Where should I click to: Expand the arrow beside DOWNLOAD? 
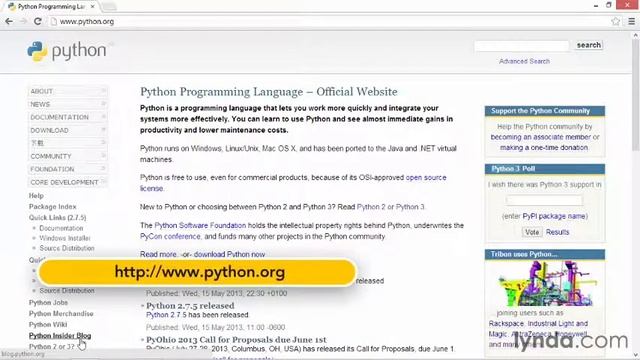(x=103, y=130)
